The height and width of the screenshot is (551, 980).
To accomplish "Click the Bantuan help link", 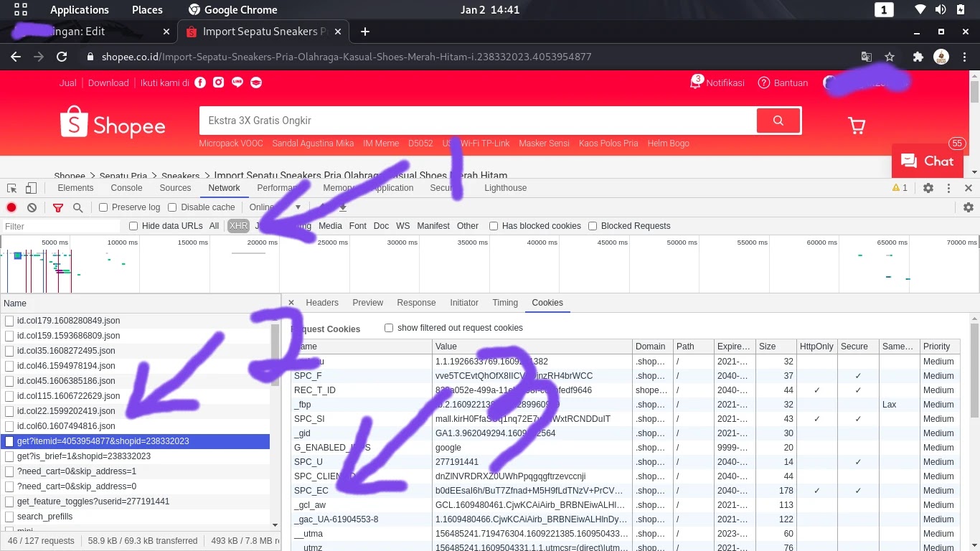I will [x=783, y=83].
